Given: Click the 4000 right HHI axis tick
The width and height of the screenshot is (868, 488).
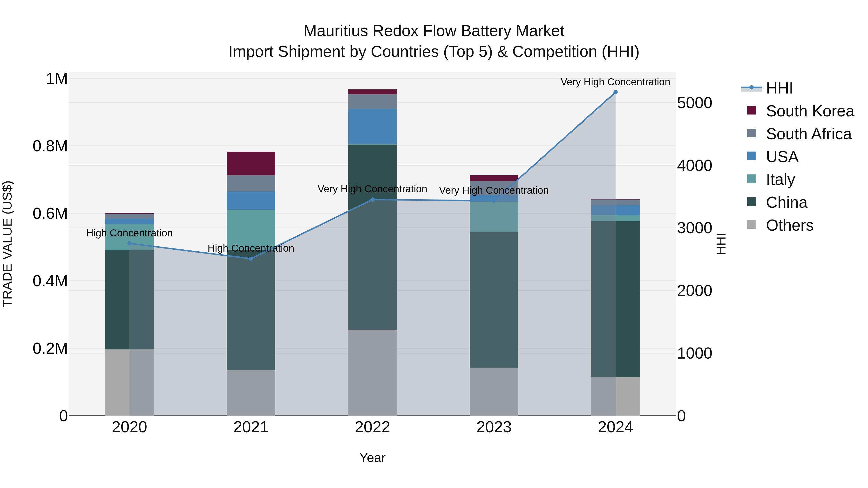Looking at the screenshot, I should coord(695,165).
